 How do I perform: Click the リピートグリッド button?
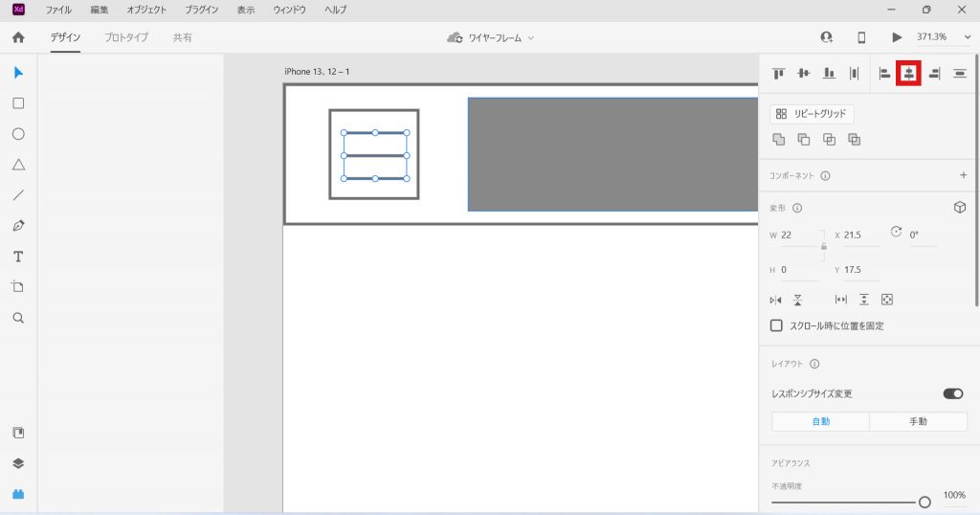(x=812, y=114)
